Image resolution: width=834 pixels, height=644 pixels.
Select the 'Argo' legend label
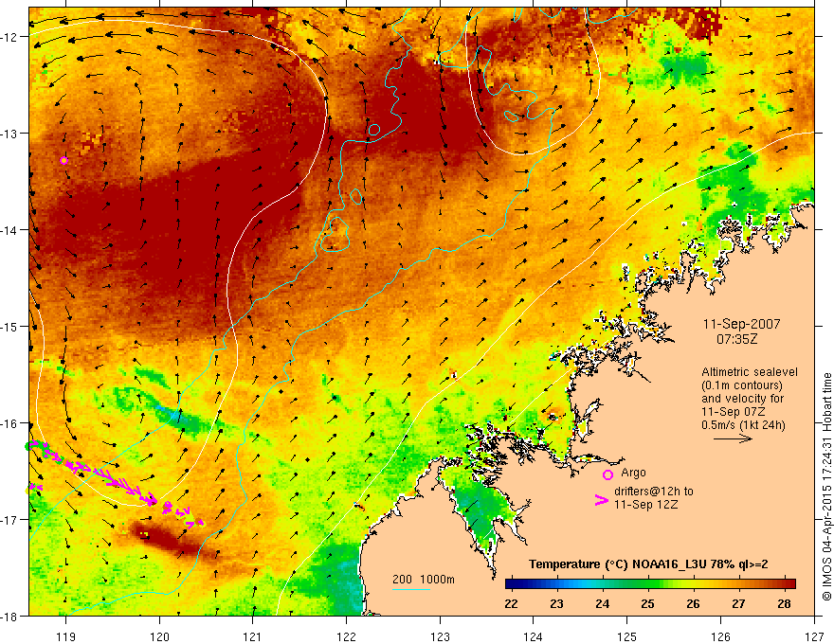point(633,473)
